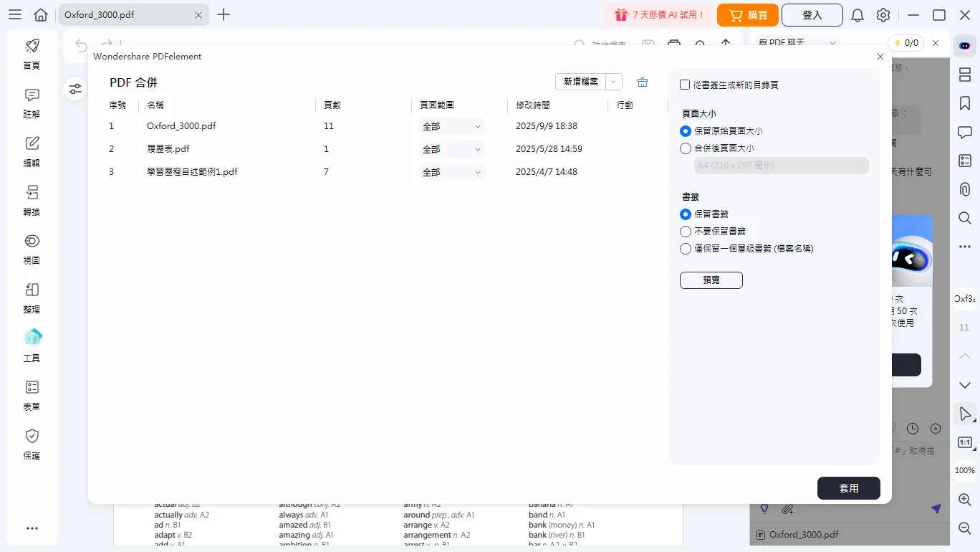Open the 保護 protection tool
Viewport: 980px width, 552px height.
tap(32, 444)
